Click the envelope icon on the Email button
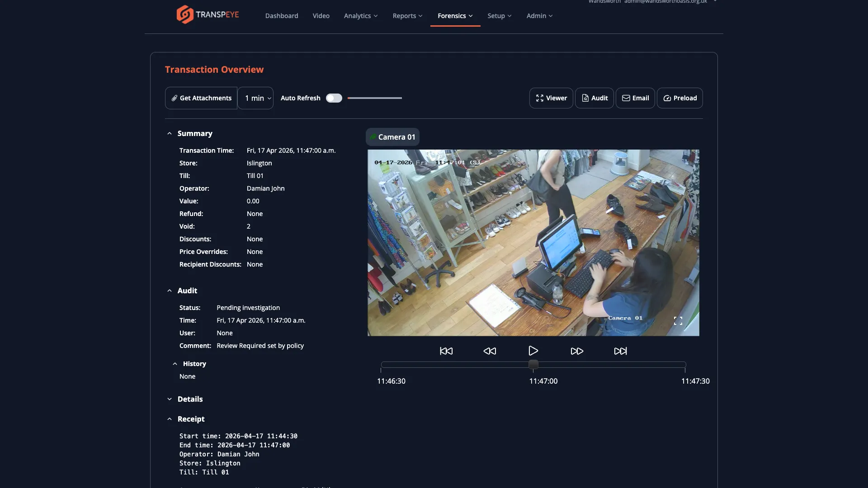868x488 pixels. 626,98
